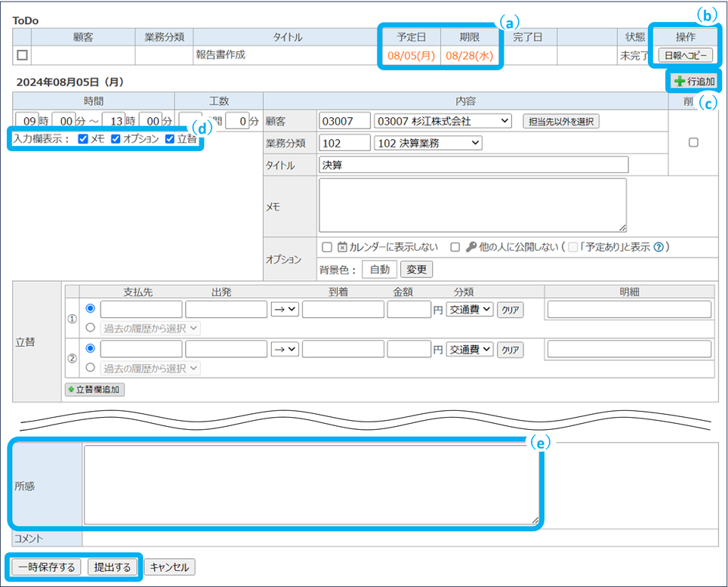Tick the row delete checkbox
Viewport: 728px width, 587px height.
click(693, 143)
